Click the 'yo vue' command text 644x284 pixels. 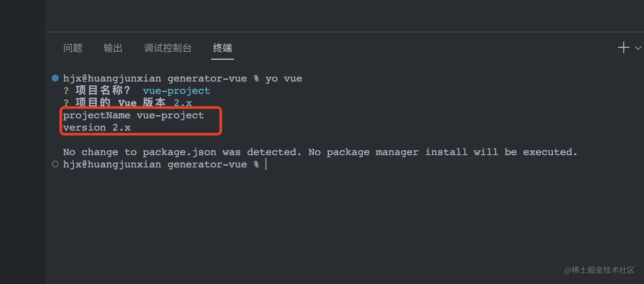pyautogui.click(x=284, y=79)
